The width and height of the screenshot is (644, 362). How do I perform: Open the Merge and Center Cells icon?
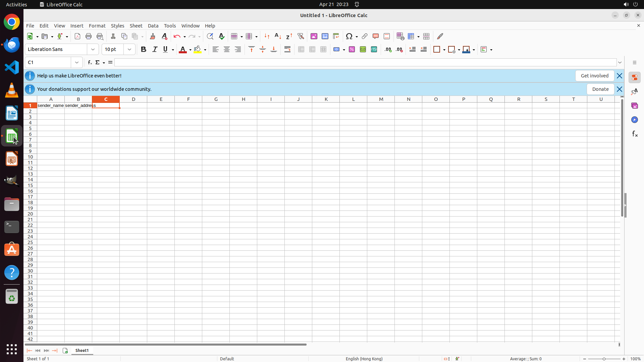[x=301, y=49]
